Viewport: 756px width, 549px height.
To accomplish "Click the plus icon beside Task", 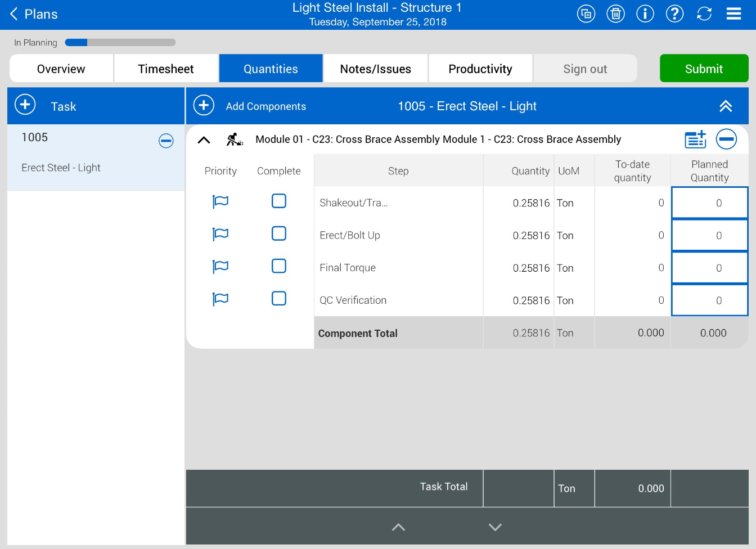I will point(25,105).
